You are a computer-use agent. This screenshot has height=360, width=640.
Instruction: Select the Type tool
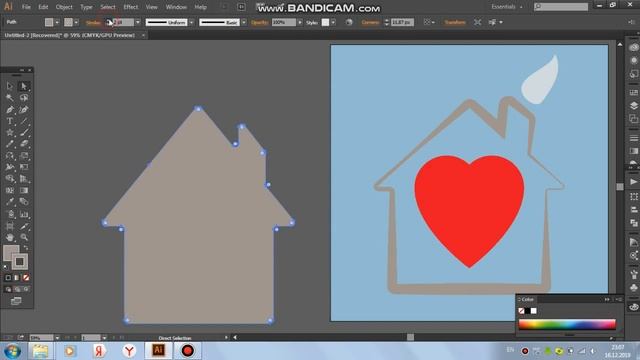(x=10, y=121)
